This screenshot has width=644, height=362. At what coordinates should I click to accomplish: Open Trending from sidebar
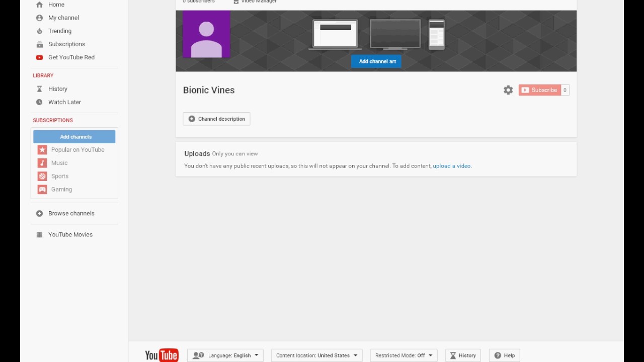coord(60,31)
